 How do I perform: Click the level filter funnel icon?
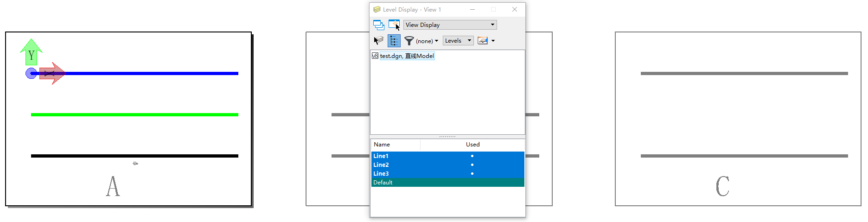pyautogui.click(x=409, y=41)
